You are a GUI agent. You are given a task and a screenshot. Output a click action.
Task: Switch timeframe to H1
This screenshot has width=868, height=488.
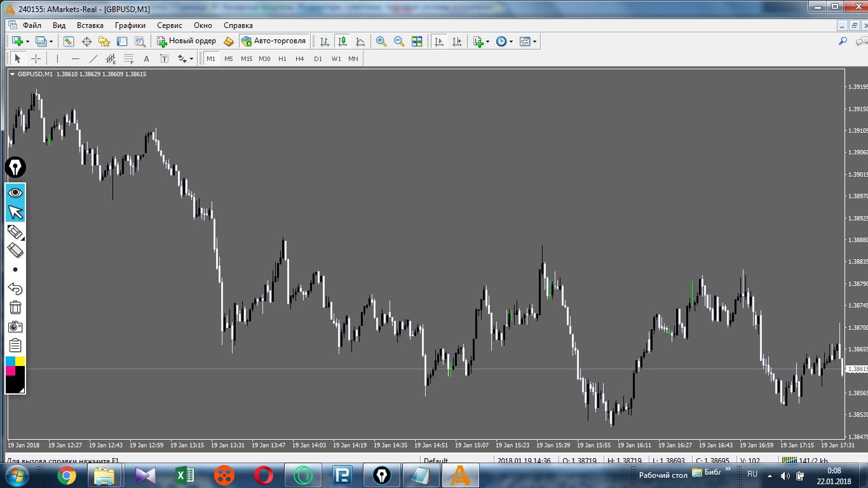tap(282, 58)
